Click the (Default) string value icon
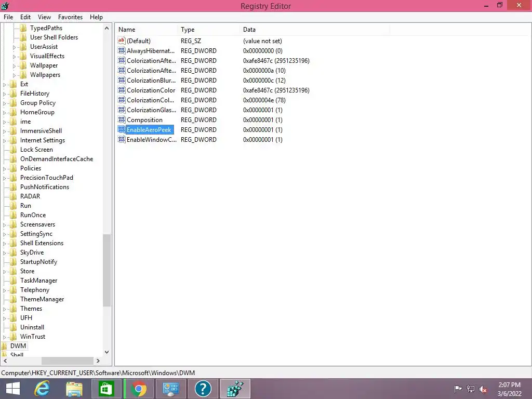This screenshot has height=399, width=532. 122,41
